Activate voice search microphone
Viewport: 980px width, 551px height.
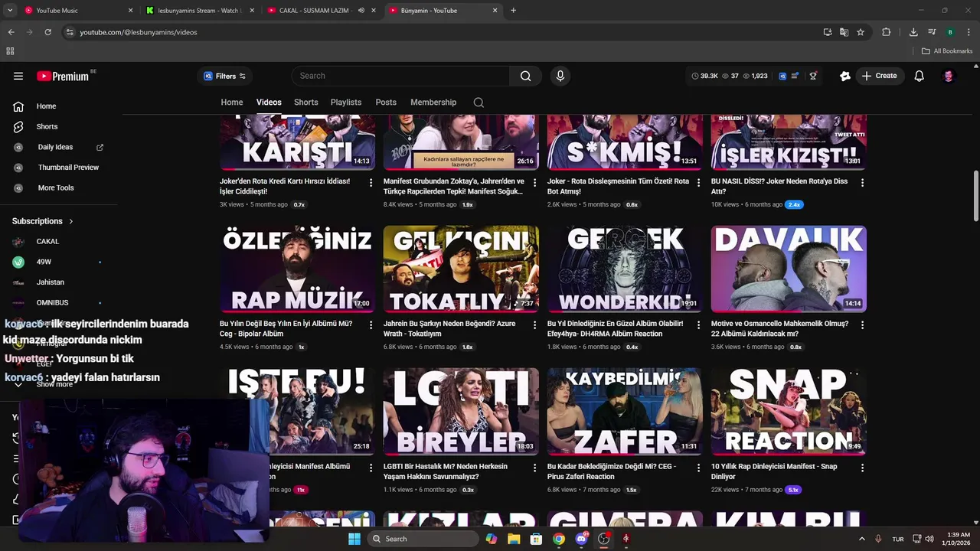click(x=560, y=76)
